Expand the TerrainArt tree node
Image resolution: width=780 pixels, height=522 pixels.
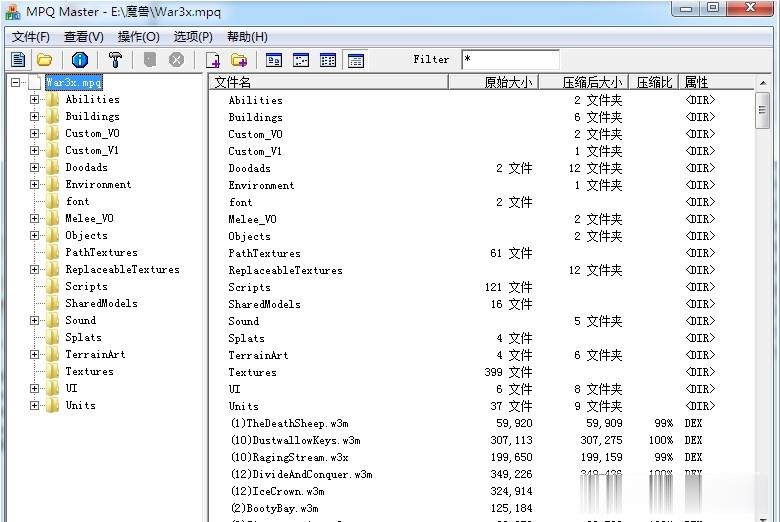[x=34, y=355]
